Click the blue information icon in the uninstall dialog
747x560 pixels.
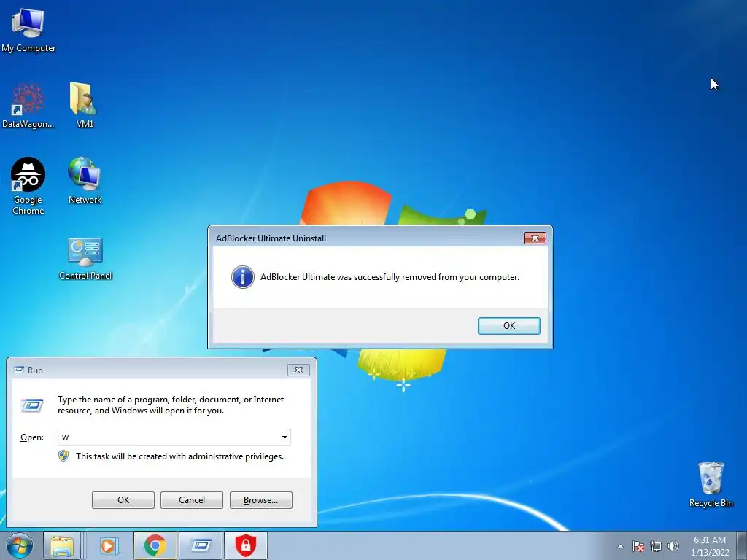[x=242, y=277]
